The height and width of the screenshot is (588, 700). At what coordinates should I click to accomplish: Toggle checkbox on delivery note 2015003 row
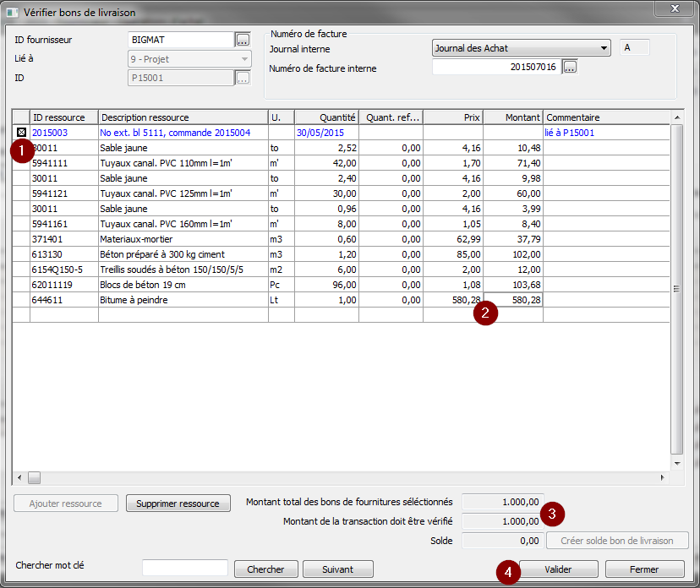coord(21,133)
